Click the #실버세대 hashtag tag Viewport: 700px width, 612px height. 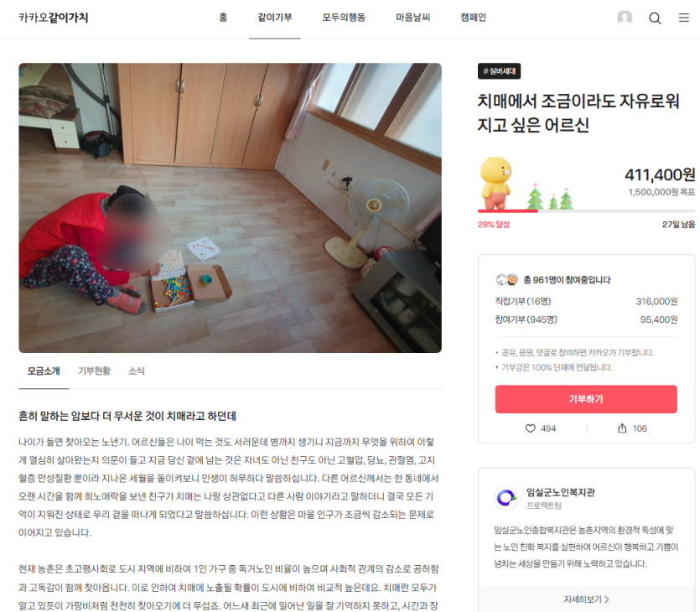pos(499,71)
